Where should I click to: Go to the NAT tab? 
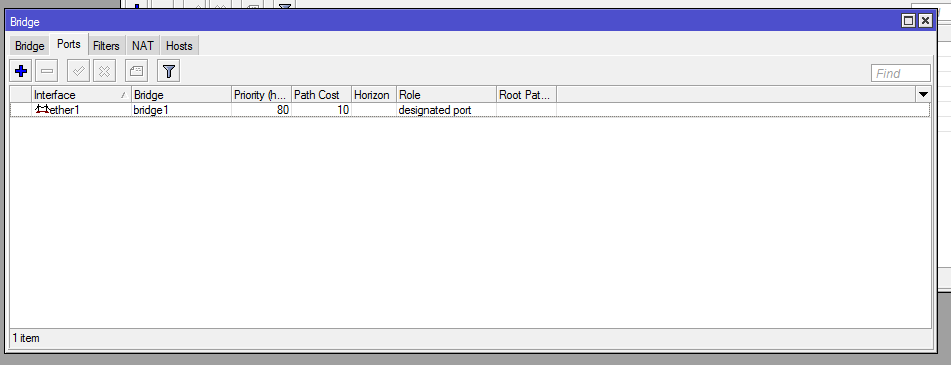tap(143, 46)
